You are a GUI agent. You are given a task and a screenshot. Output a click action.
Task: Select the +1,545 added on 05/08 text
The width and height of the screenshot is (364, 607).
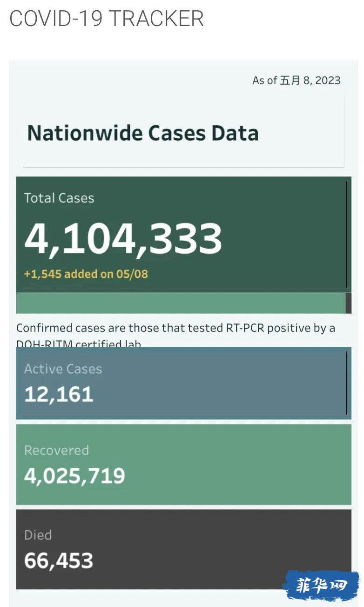pyautogui.click(x=86, y=274)
